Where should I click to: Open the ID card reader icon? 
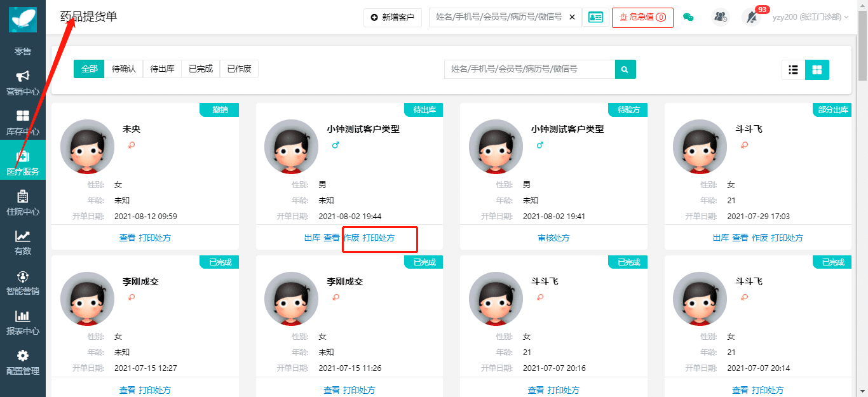[x=595, y=17]
